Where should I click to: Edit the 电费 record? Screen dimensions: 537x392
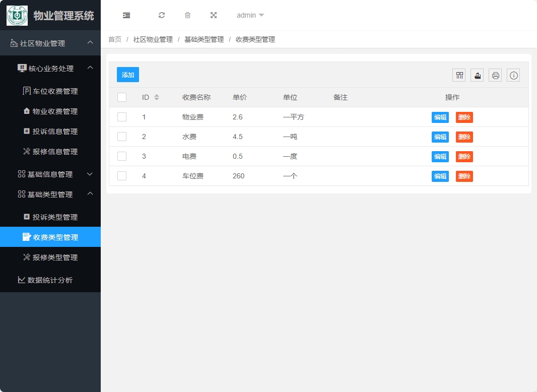440,156
